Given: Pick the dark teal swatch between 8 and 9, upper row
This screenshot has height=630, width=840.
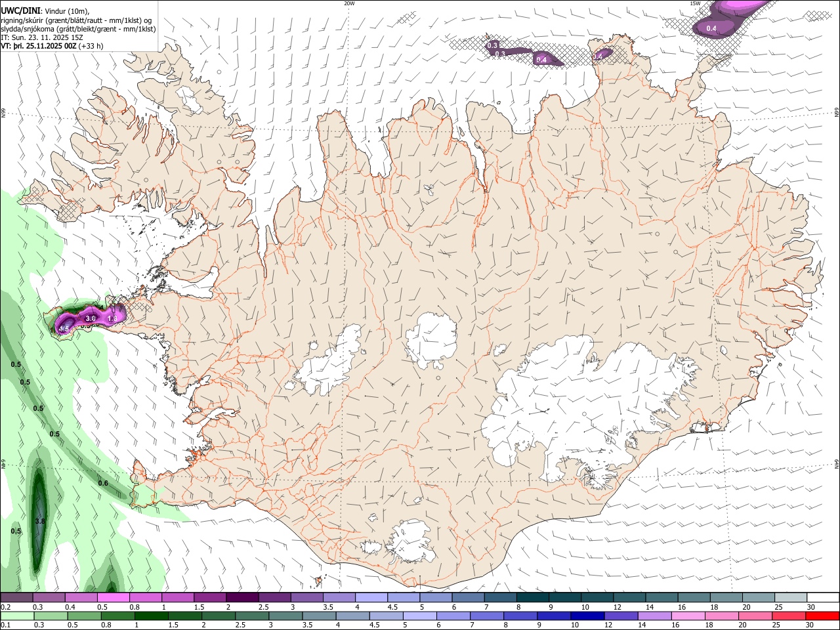Looking at the screenshot, I should [532, 598].
